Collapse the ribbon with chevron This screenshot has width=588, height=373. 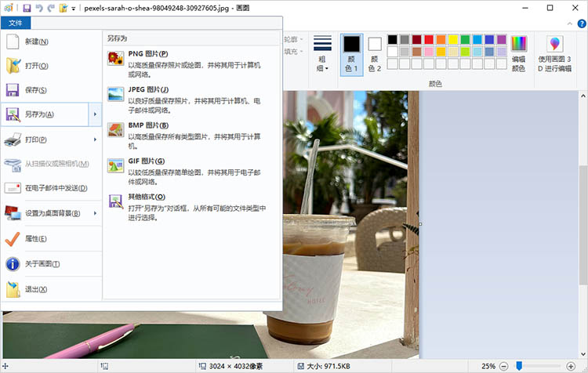click(x=570, y=24)
